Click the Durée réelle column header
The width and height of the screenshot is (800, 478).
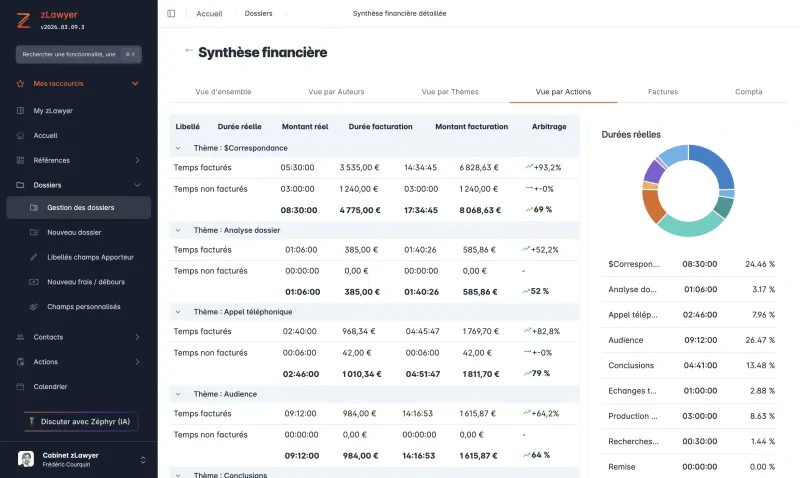(239, 127)
